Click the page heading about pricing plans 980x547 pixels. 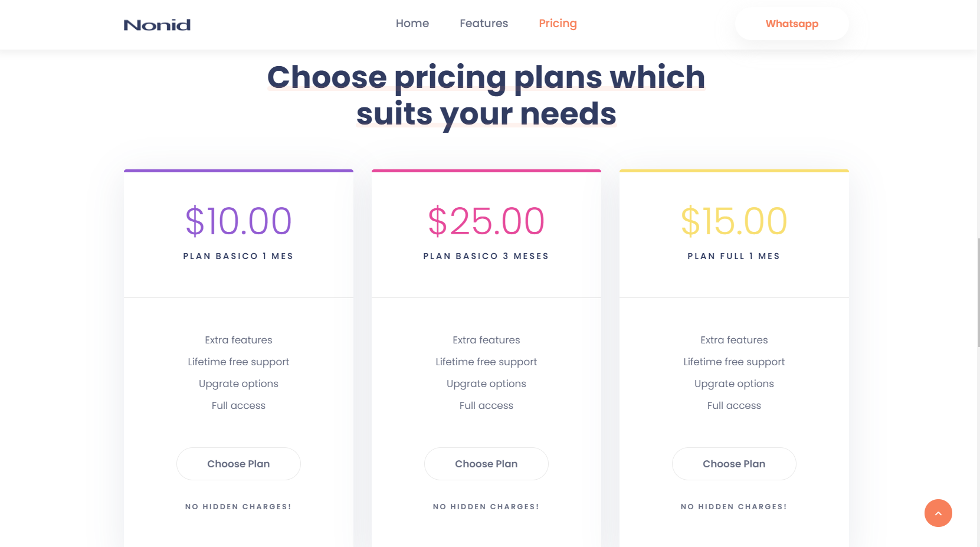[486, 95]
